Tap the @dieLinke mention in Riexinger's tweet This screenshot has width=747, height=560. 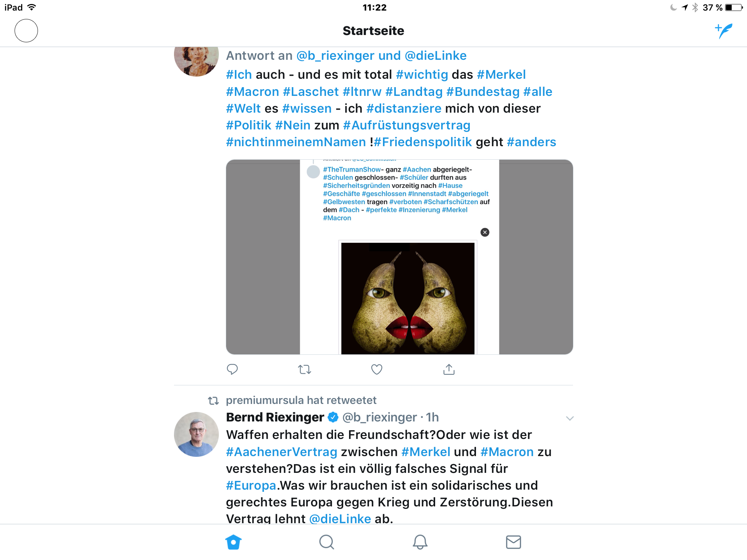point(340,518)
